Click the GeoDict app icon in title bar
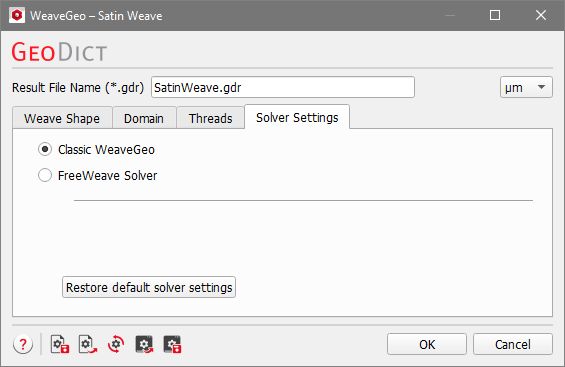This screenshot has height=367, width=565. click(17, 15)
